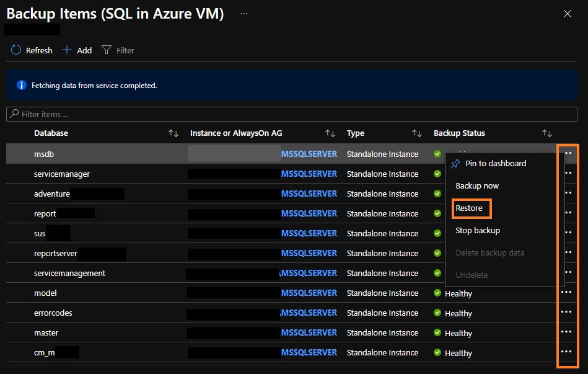Open more options for msdb row
588x374 pixels.
coord(568,153)
